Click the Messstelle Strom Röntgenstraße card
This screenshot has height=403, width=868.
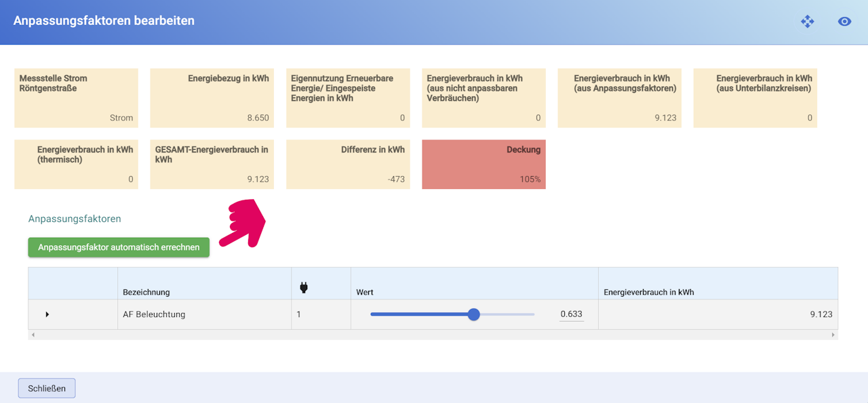76,98
